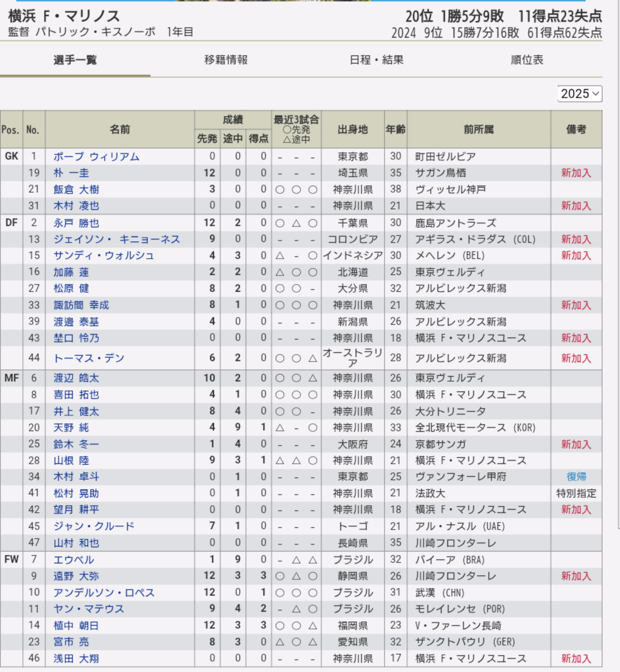Open the 順位表 tab

click(527, 60)
